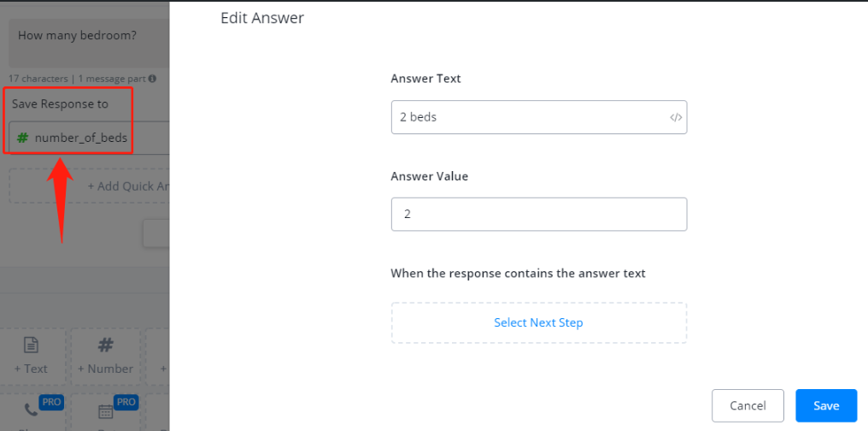Click the code insert icon in Answer Text
The image size is (868, 431).
click(x=676, y=118)
